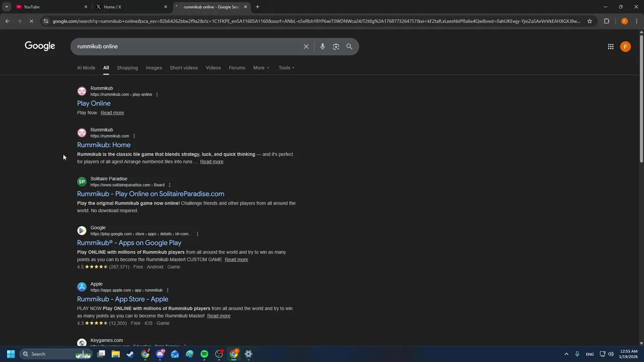Open File Explorer from the taskbar
This screenshot has width=644, height=362.
click(x=116, y=354)
